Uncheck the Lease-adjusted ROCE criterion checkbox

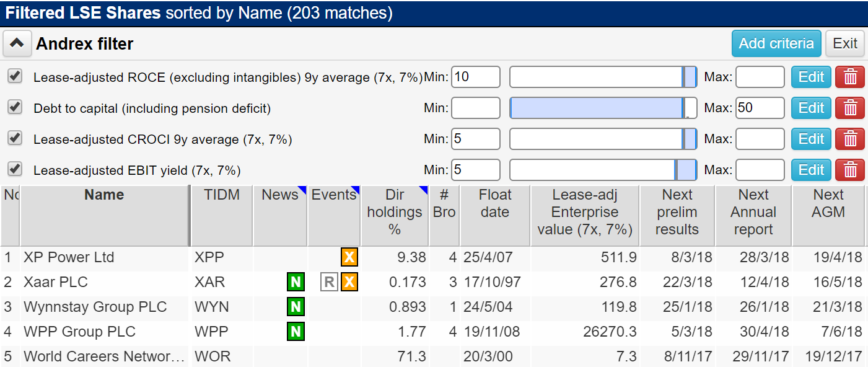[15, 76]
